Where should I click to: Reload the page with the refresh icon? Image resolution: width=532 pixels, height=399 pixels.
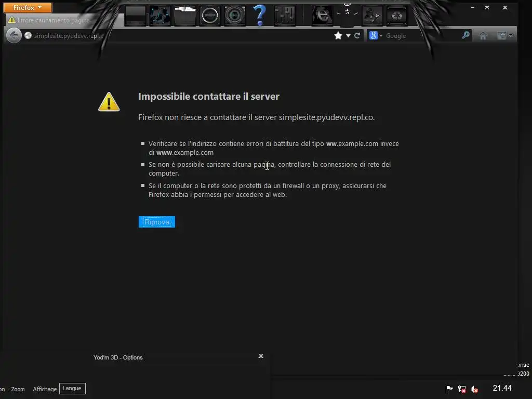[357, 36]
